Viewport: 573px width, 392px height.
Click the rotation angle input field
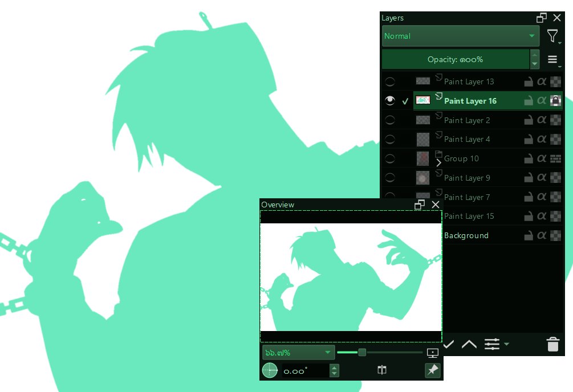305,370
